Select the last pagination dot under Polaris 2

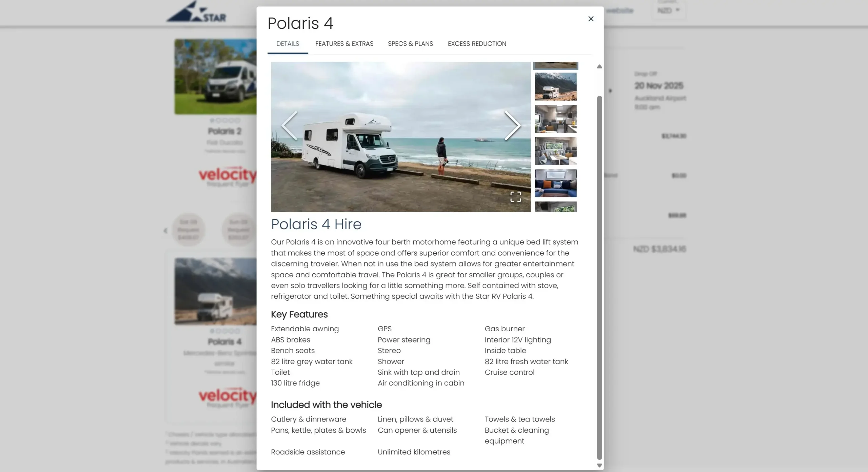pos(239,120)
